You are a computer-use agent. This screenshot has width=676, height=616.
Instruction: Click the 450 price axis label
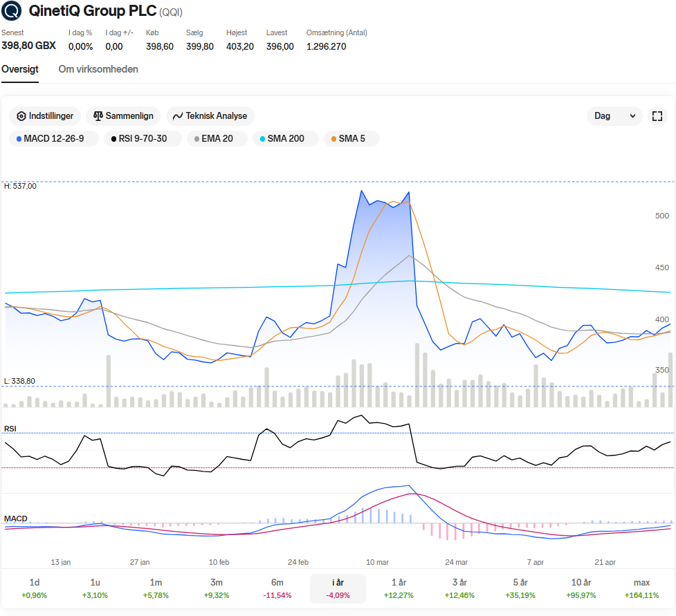(662, 268)
